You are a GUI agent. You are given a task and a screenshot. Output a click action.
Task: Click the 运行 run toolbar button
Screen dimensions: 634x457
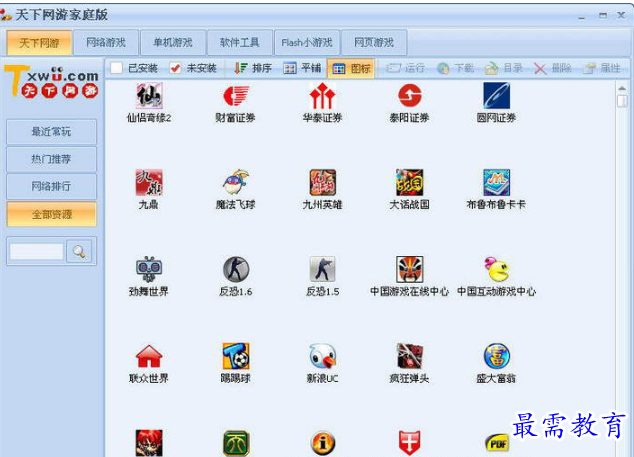tap(406, 68)
